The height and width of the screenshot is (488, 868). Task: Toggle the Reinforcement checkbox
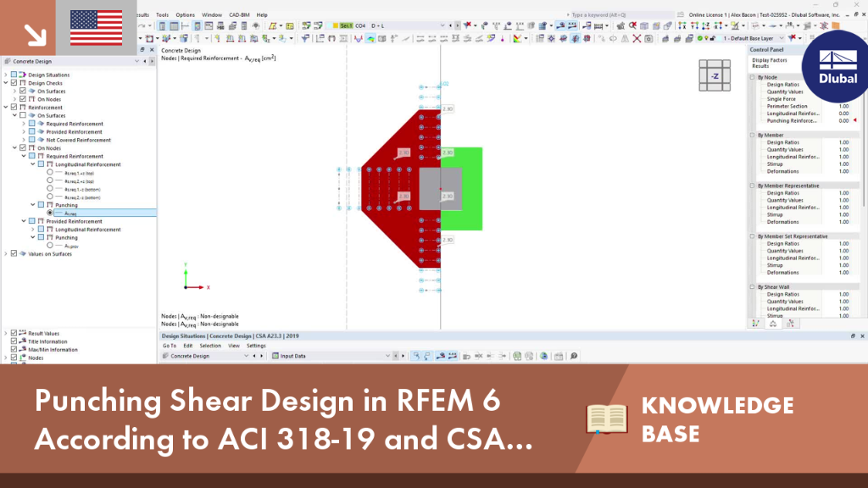pos(14,108)
